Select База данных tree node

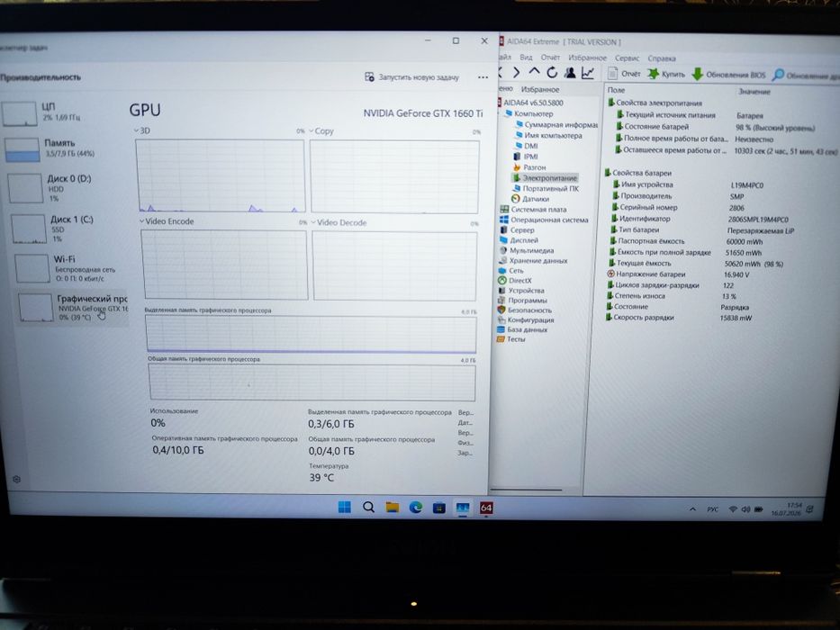(x=522, y=329)
